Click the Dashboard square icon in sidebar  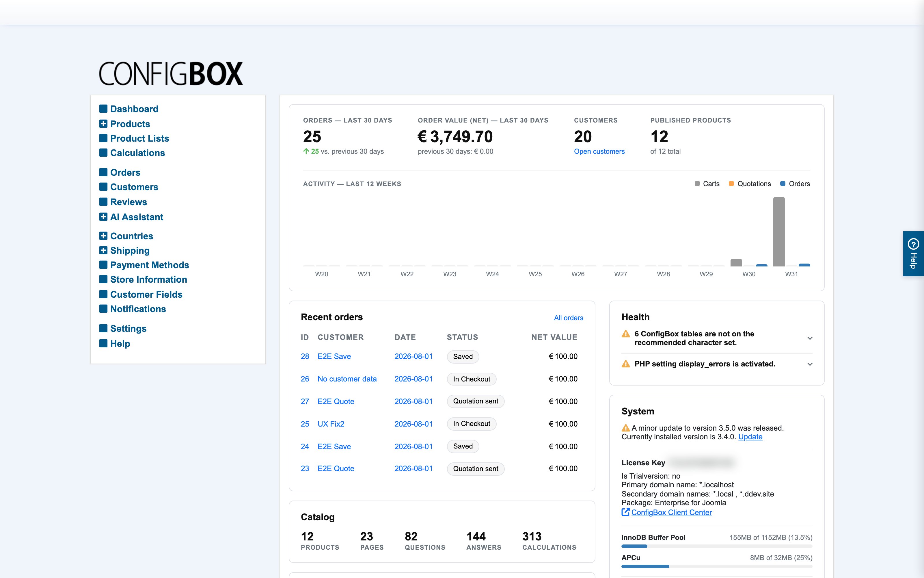pos(103,109)
